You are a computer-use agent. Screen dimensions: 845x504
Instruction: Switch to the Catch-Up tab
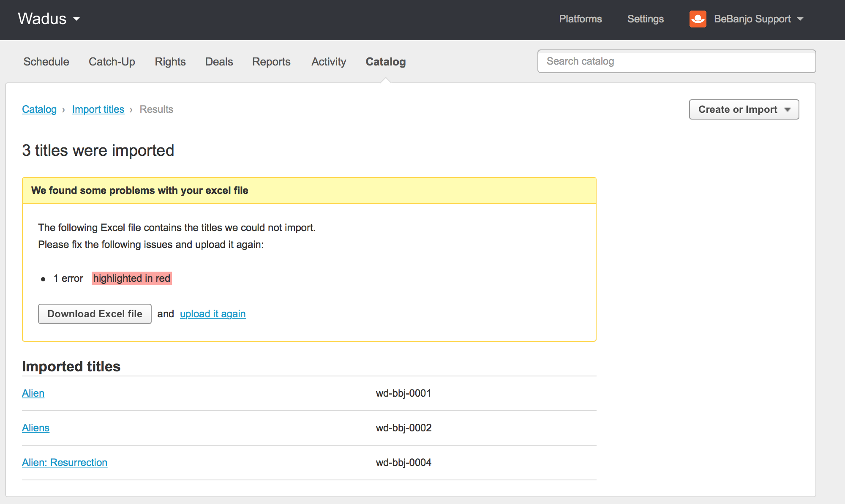pyautogui.click(x=112, y=62)
